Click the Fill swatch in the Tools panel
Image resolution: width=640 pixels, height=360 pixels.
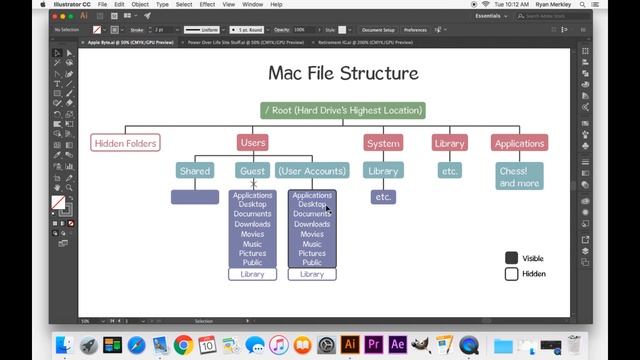click(58, 202)
